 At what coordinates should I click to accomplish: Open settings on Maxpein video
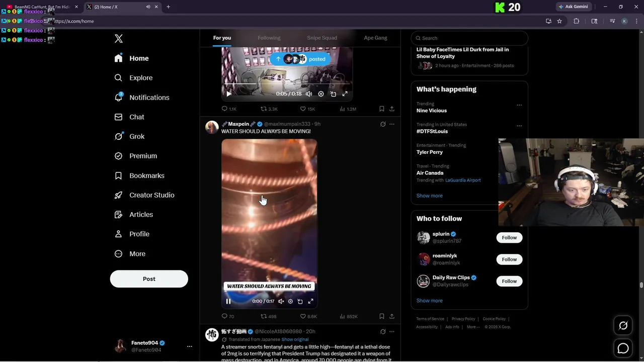(290, 301)
